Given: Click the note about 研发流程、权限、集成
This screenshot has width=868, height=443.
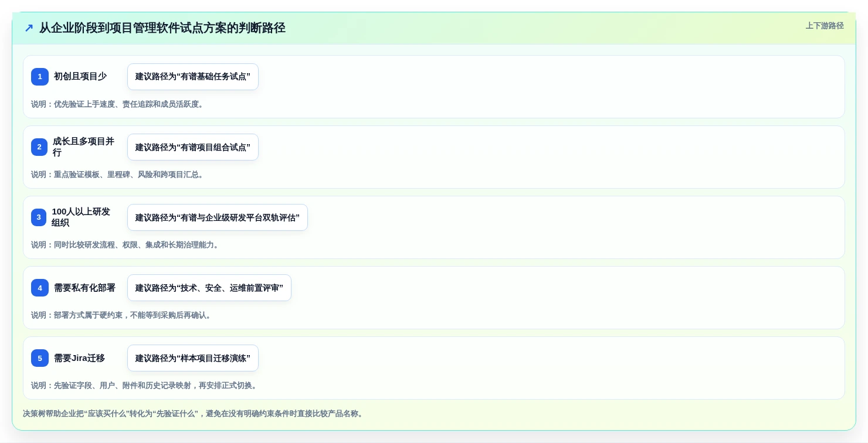Looking at the screenshot, I should click(x=126, y=245).
